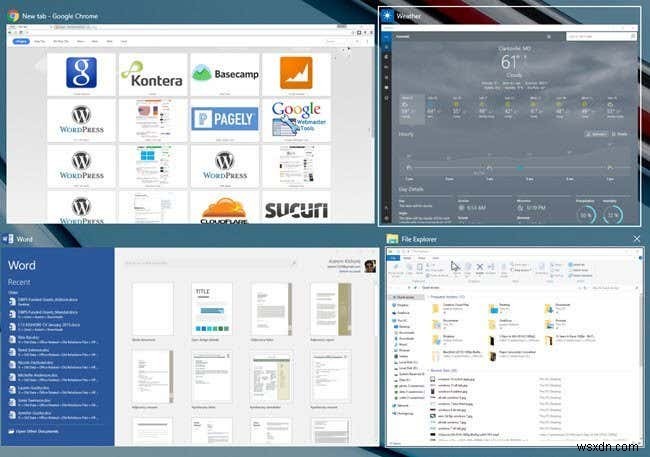Click the teal marker on the Weather hourly chart
The width and height of the screenshot is (650, 457).
point(520,168)
